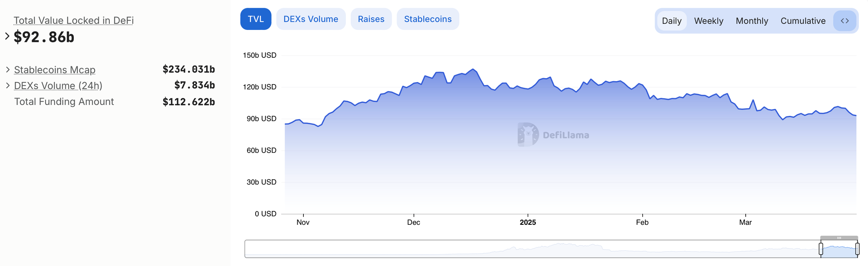Image resolution: width=868 pixels, height=266 pixels.
Task: Show the Raises chart
Action: point(371,19)
